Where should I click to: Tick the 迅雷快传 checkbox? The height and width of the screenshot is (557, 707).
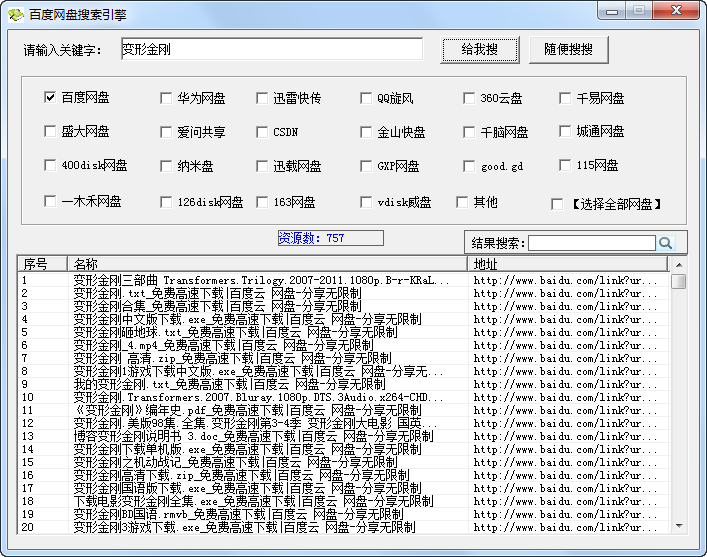(x=262, y=98)
